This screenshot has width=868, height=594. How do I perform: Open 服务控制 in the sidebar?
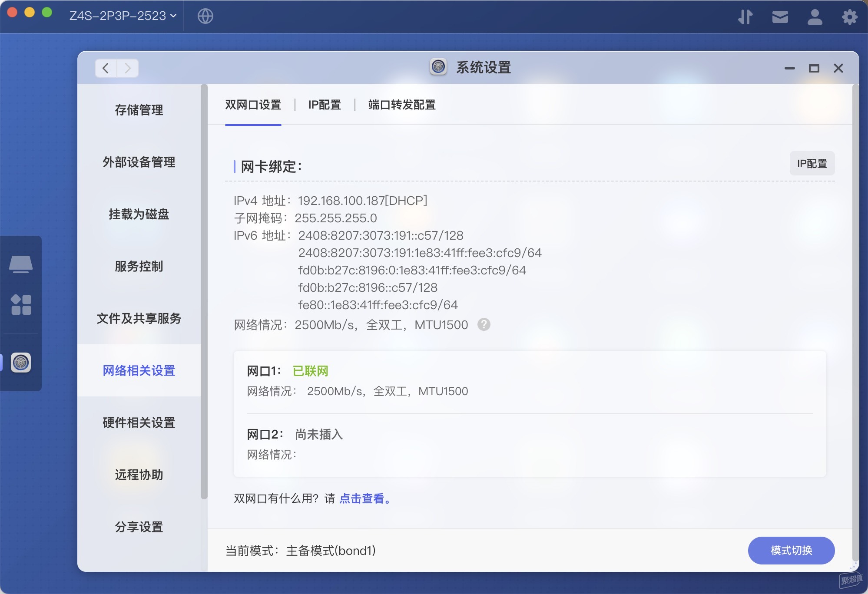pyautogui.click(x=139, y=266)
